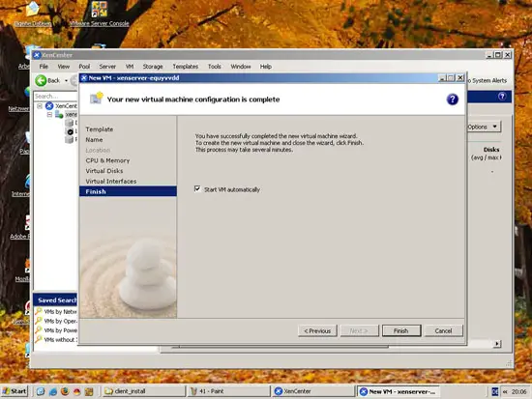This screenshot has height=399, width=532.
Task: Open VMware Server Console desktop icon
Action: [x=100, y=10]
